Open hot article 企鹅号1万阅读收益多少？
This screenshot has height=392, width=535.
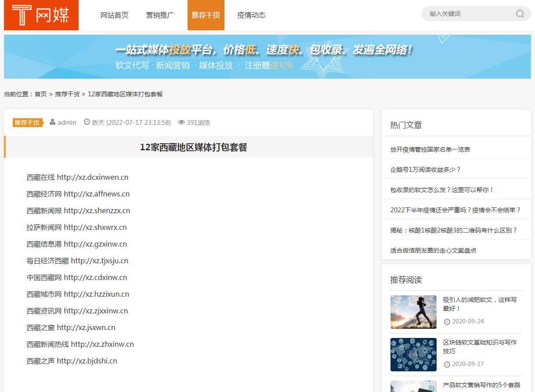(426, 170)
